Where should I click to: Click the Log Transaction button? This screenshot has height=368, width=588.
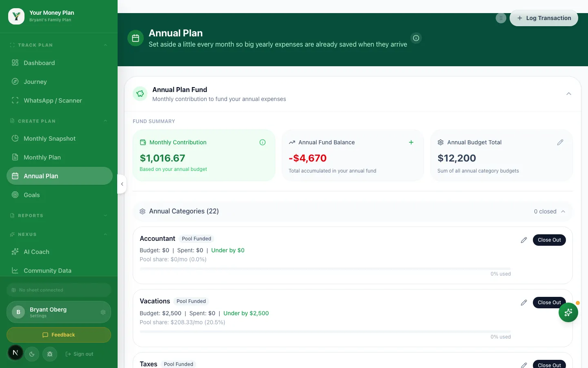[x=544, y=18]
